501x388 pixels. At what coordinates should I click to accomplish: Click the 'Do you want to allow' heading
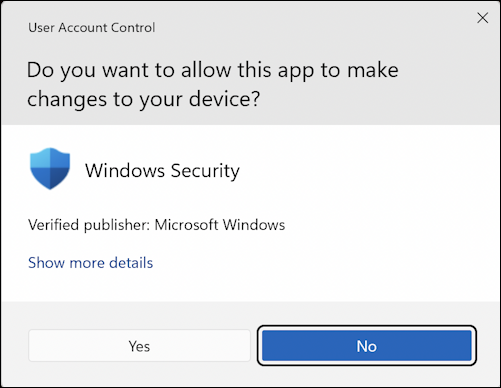coord(213,84)
